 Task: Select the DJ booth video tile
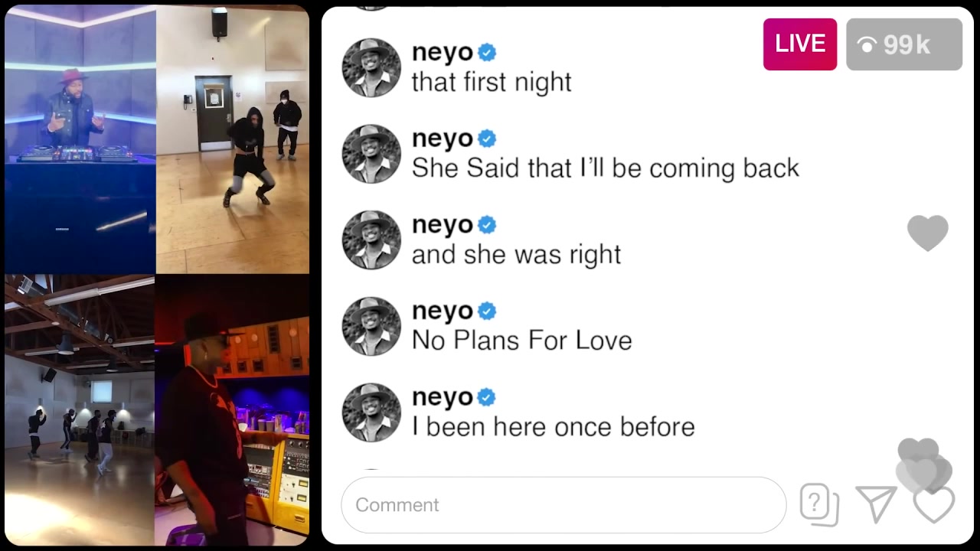pyautogui.click(x=80, y=139)
